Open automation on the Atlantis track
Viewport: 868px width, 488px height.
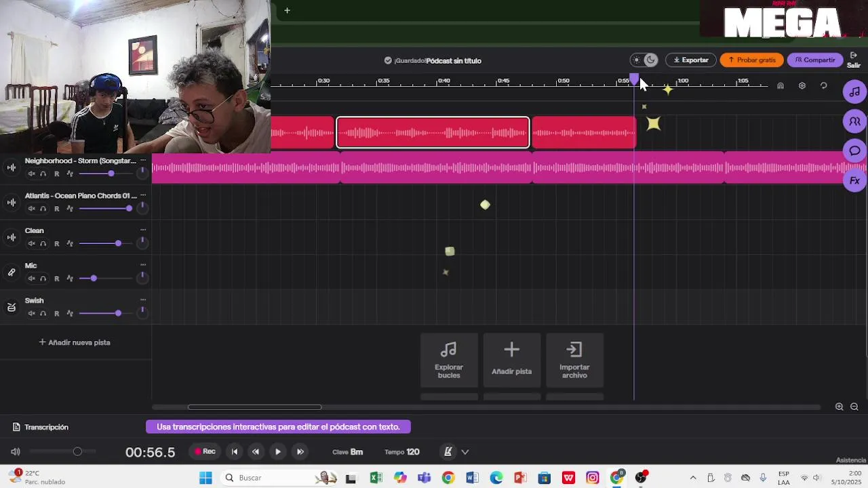[x=70, y=209]
